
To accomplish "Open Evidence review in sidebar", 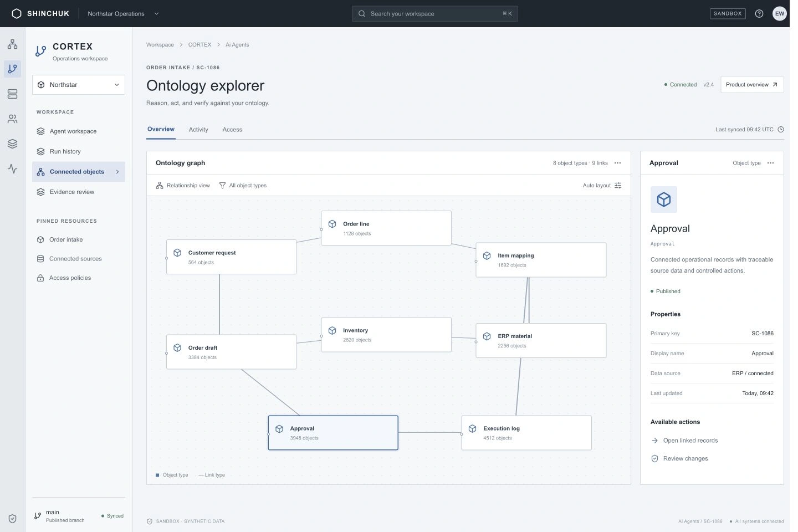I will 79,192.
